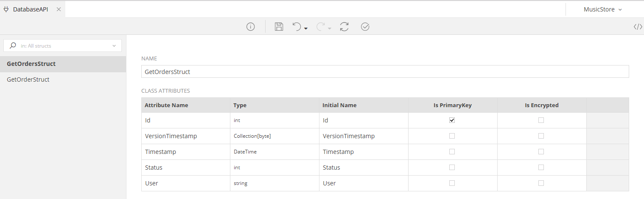Click the info icon in the toolbar
This screenshot has height=199, width=644.
click(x=251, y=27)
